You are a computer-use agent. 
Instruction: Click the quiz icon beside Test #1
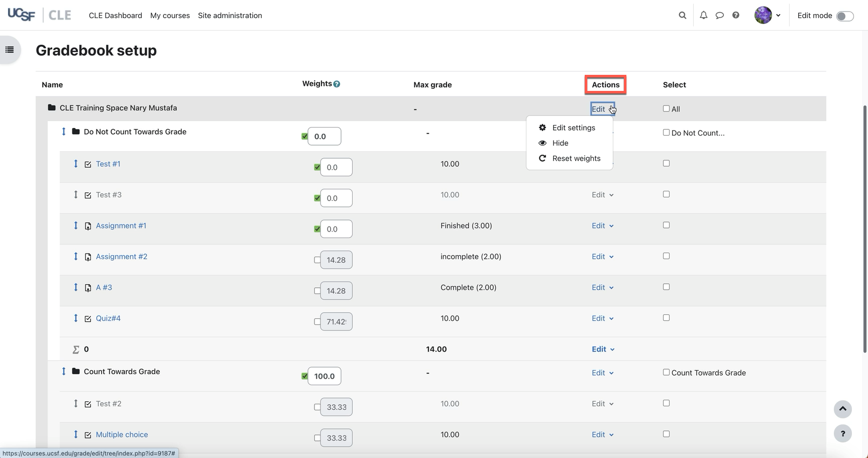88,164
